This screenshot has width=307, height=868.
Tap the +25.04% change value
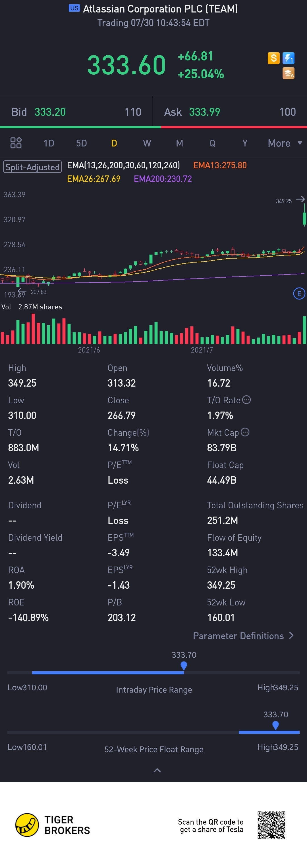[x=201, y=74]
